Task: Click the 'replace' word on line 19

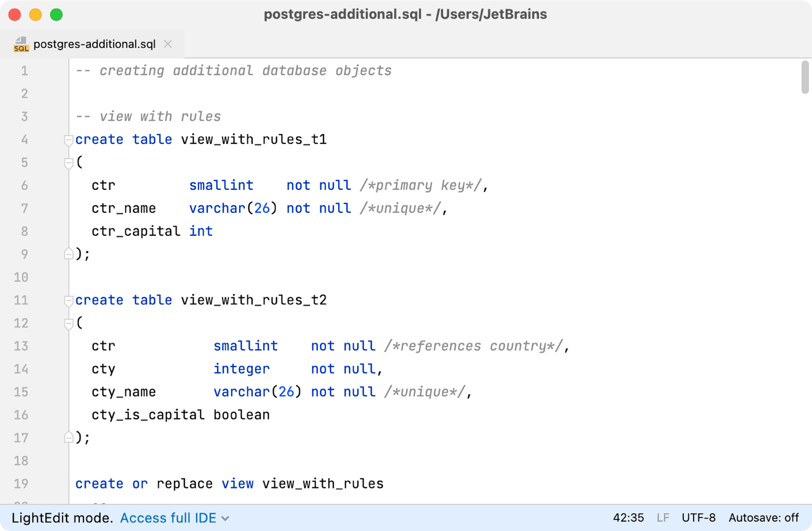Action: [x=185, y=484]
